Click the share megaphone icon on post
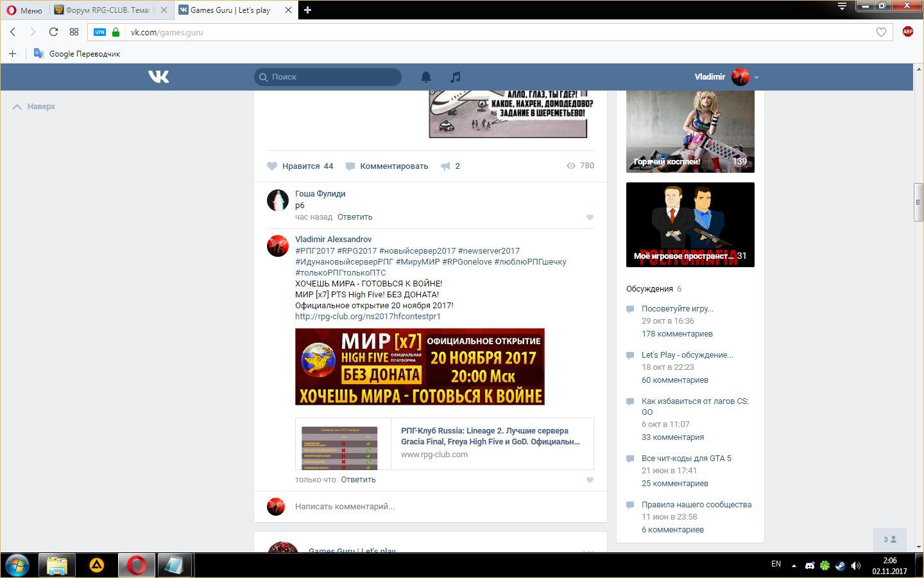Viewport: 924px width, 578px height. 445,166
